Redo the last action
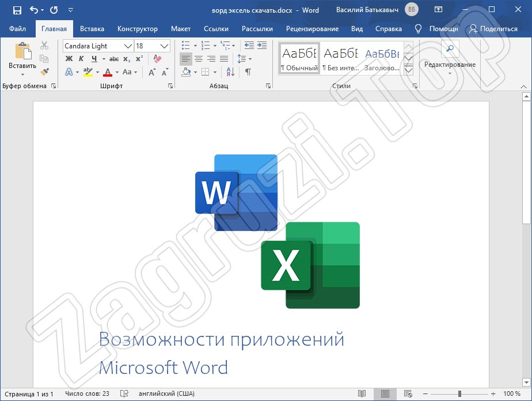Image resolution: width=532 pixels, height=401 pixels. point(54,10)
